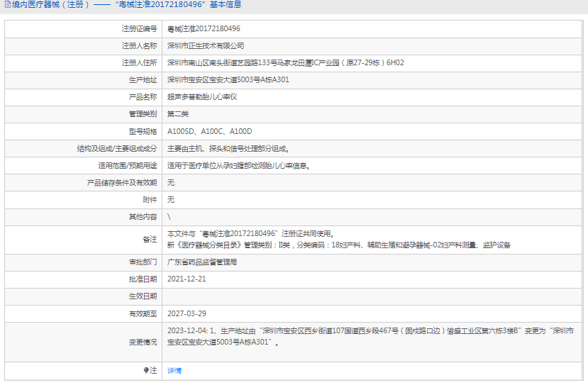Viewport: 588px width, 385px height.
Task: Select structure text 主要由主机、探头和信号处理部分组成
Action: coord(228,148)
